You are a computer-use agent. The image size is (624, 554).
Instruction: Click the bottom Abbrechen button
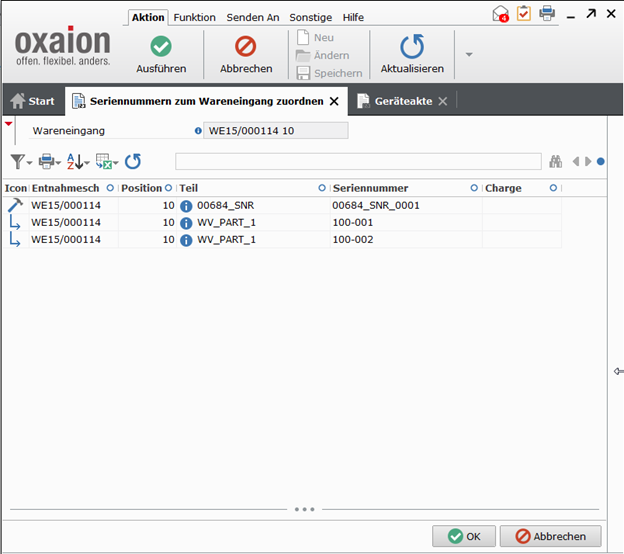(550, 536)
